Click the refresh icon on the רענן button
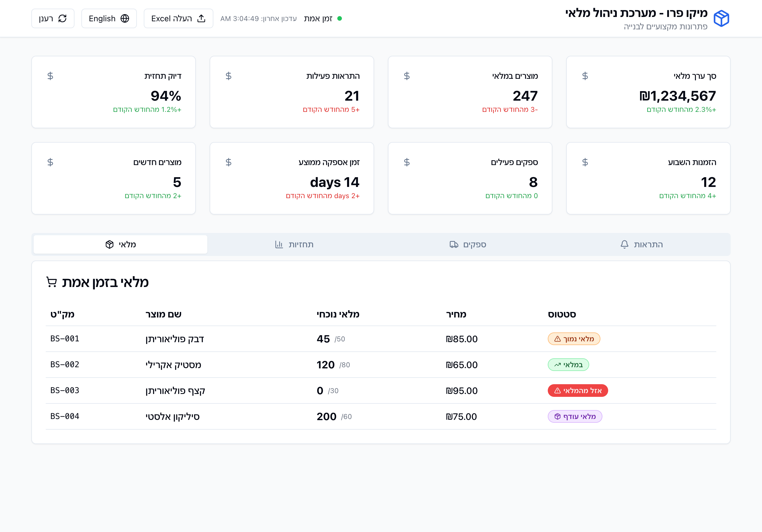Viewport: 762px width, 532px height. click(63, 18)
